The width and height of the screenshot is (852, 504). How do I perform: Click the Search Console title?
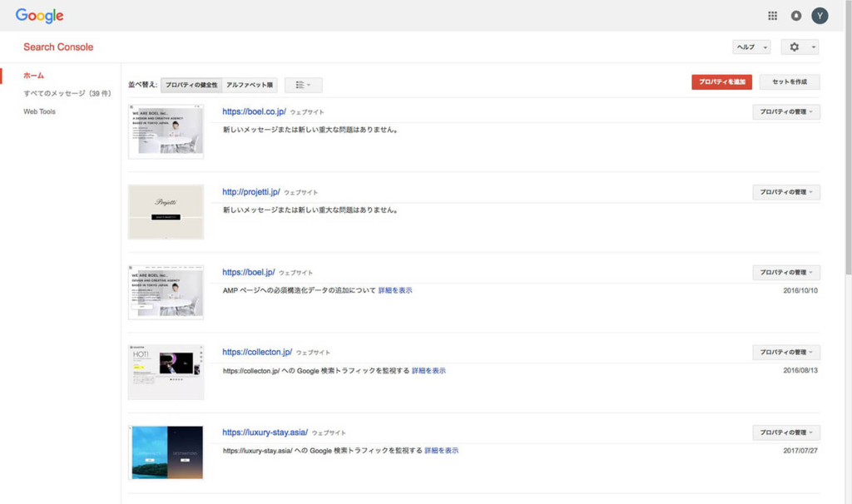[x=58, y=47]
